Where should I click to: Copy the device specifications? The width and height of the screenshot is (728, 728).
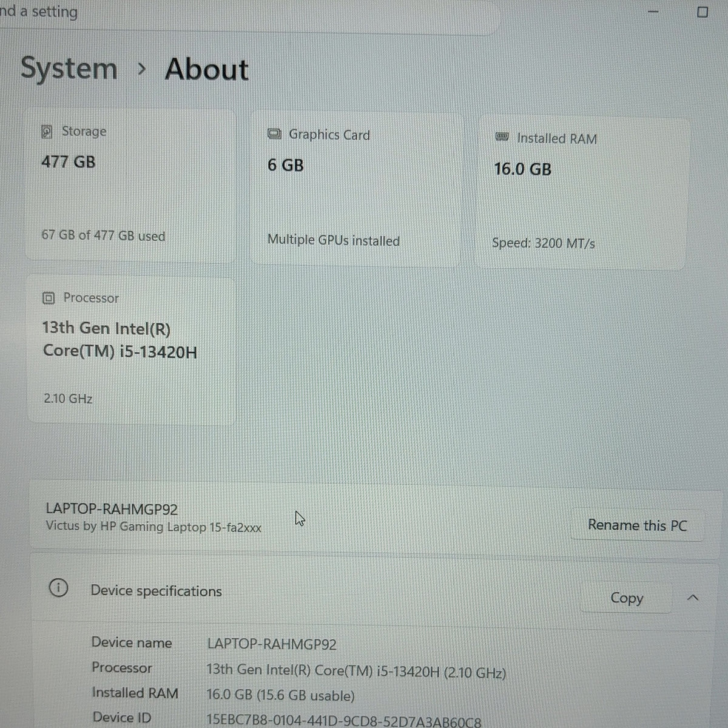[x=626, y=598]
